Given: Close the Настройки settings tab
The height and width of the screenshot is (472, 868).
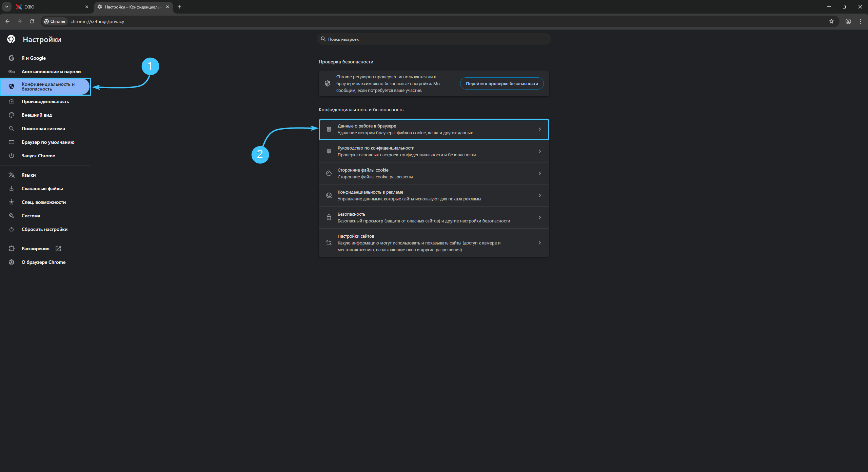Looking at the screenshot, I should pyautogui.click(x=167, y=7).
